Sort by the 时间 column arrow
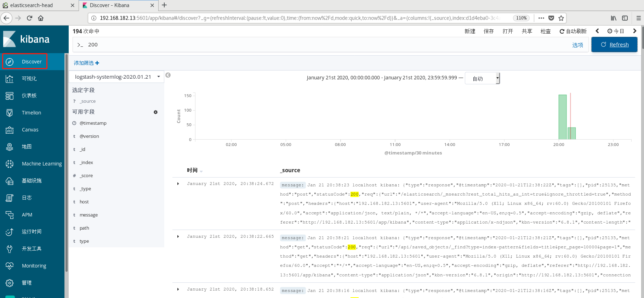644x298 pixels. (201, 171)
